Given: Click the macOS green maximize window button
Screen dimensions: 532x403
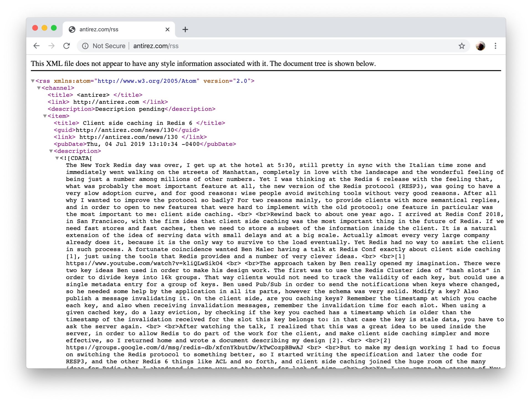Looking at the screenshot, I should [54, 28].
